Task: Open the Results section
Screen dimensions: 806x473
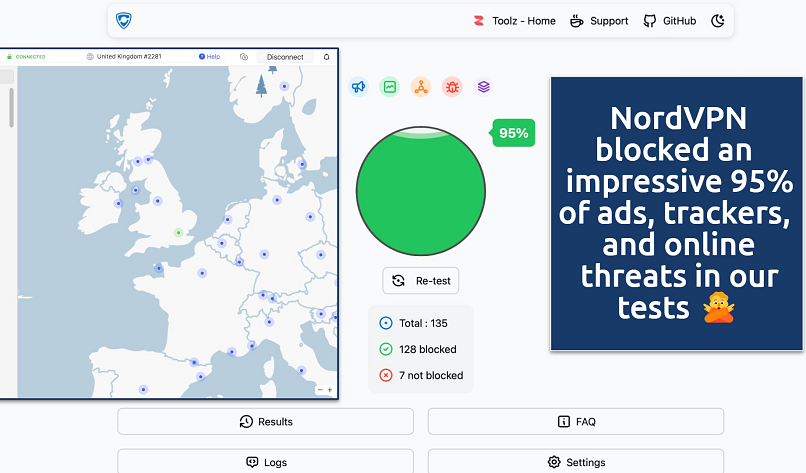Action: (x=265, y=422)
